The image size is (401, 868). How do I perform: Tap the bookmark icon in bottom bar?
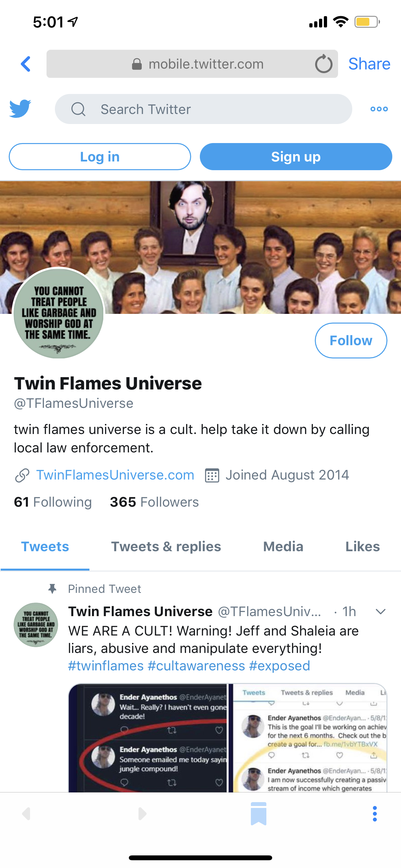[x=259, y=814]
